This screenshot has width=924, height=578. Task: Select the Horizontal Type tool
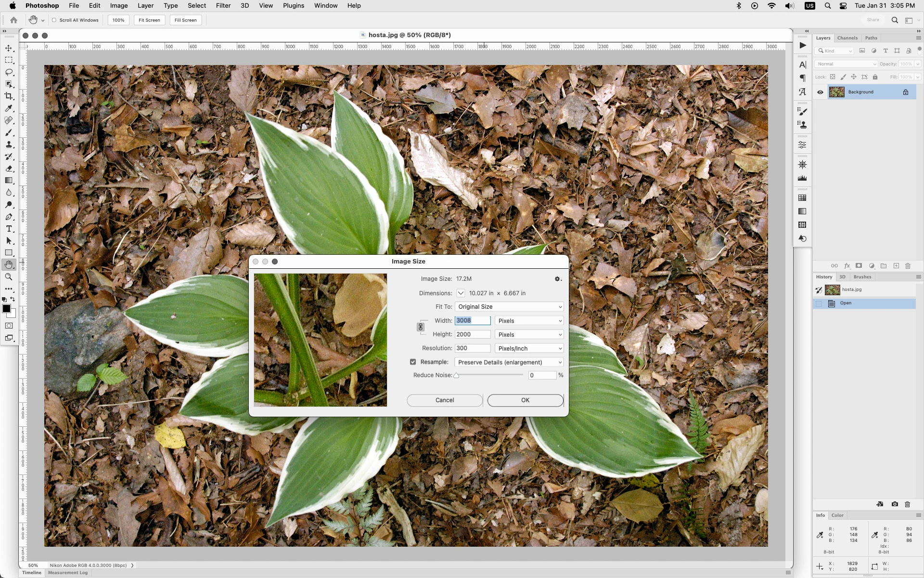click(x=9, y=229)
